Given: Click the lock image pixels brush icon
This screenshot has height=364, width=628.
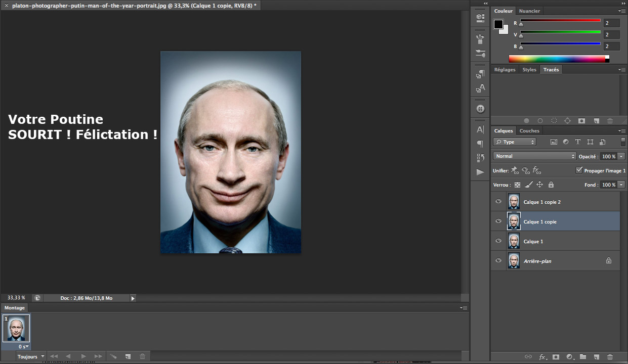Looking at the screenshot, I should pos(528,185).
